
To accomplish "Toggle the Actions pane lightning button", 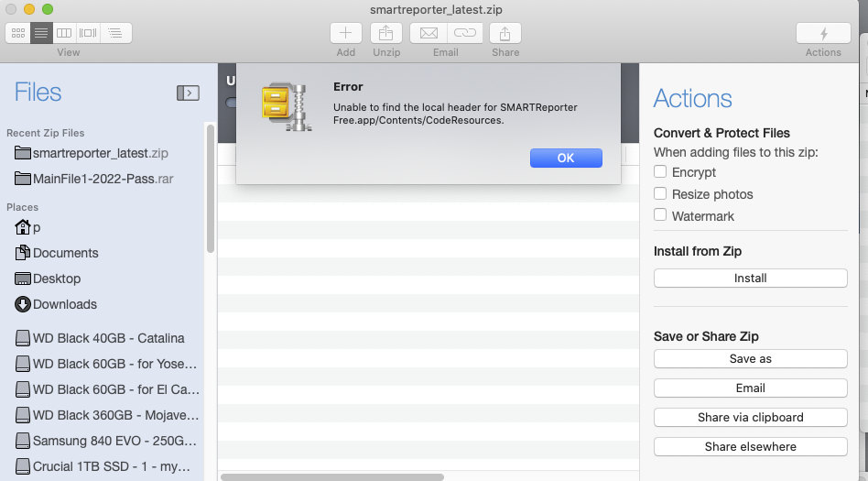I will pyautogui.click(x=823, y=33).
